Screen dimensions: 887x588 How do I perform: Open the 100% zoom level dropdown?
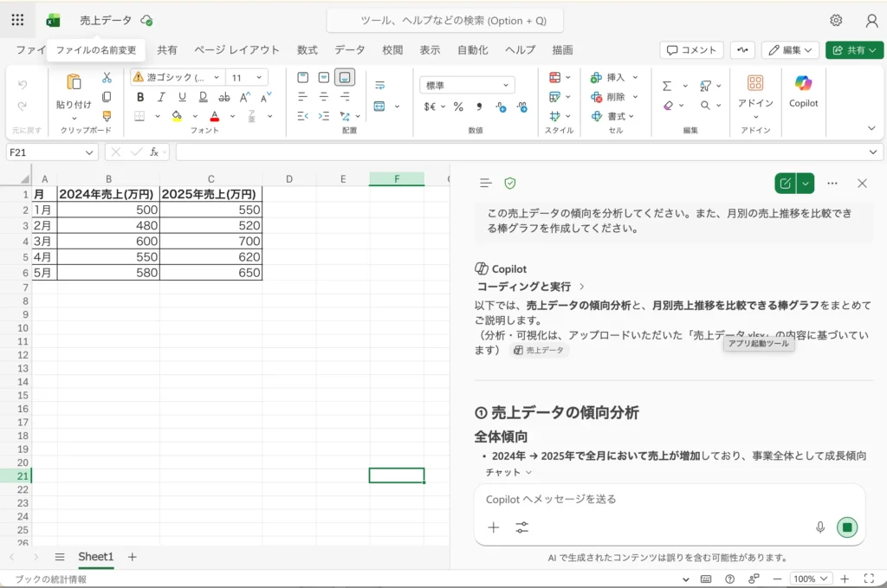[811, 579]
